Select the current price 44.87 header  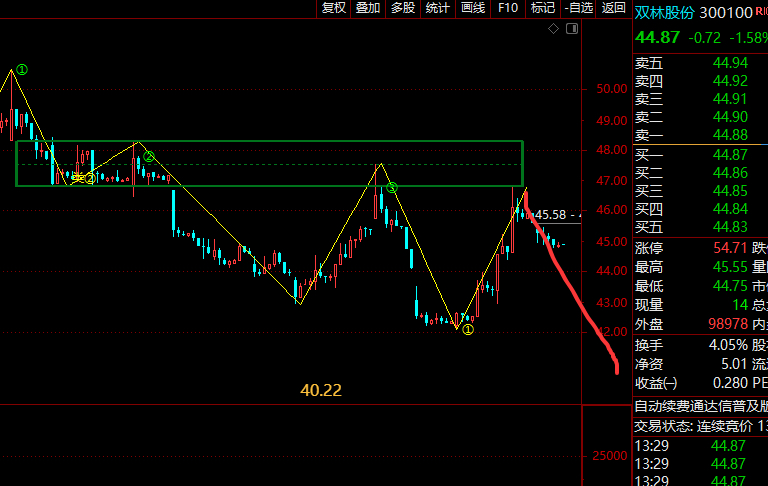[657, 37]
